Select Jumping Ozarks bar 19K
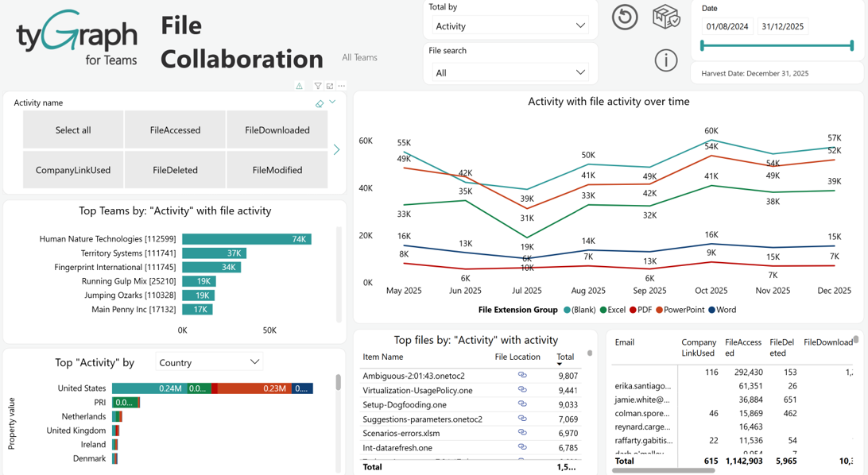Screen dimensions: 868x475 pyautogui.click(x=198, y=295)
